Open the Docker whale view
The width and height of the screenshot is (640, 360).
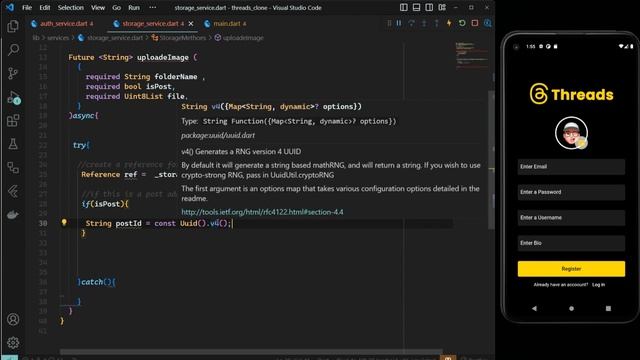(x=13, y=215)
